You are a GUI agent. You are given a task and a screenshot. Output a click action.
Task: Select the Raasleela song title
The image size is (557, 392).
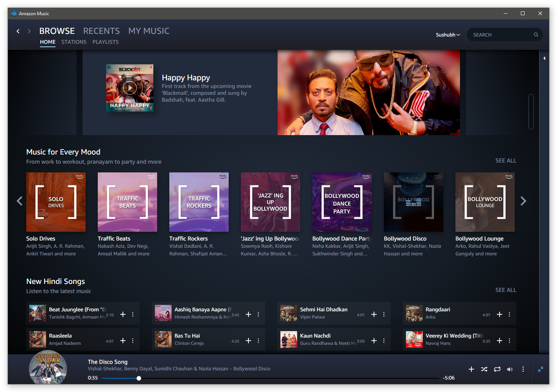(x=60, y=336)
